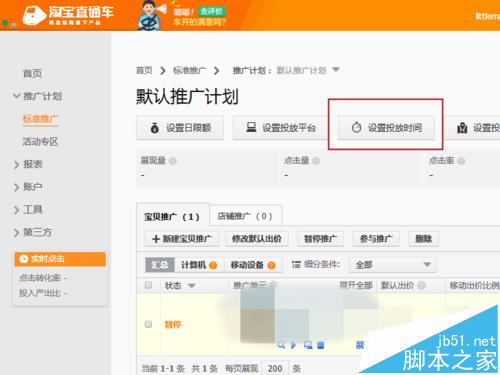The image size is (500, 375).
Task: Click the 设置投放时间 button
Action: [386, 128]
